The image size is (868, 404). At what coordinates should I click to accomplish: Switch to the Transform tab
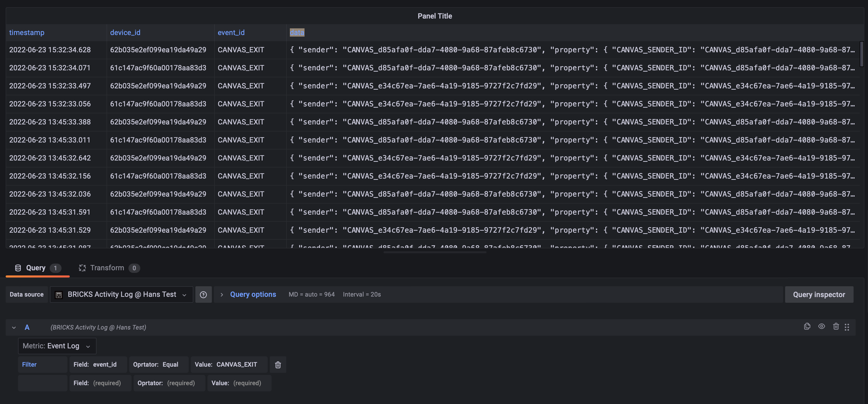point(107,268)
